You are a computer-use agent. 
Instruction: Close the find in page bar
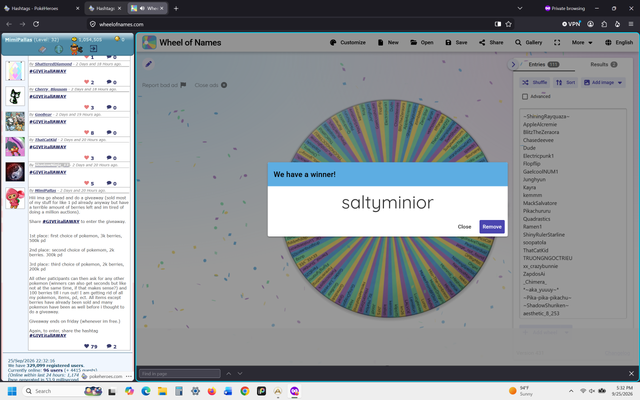pos(631,373)
